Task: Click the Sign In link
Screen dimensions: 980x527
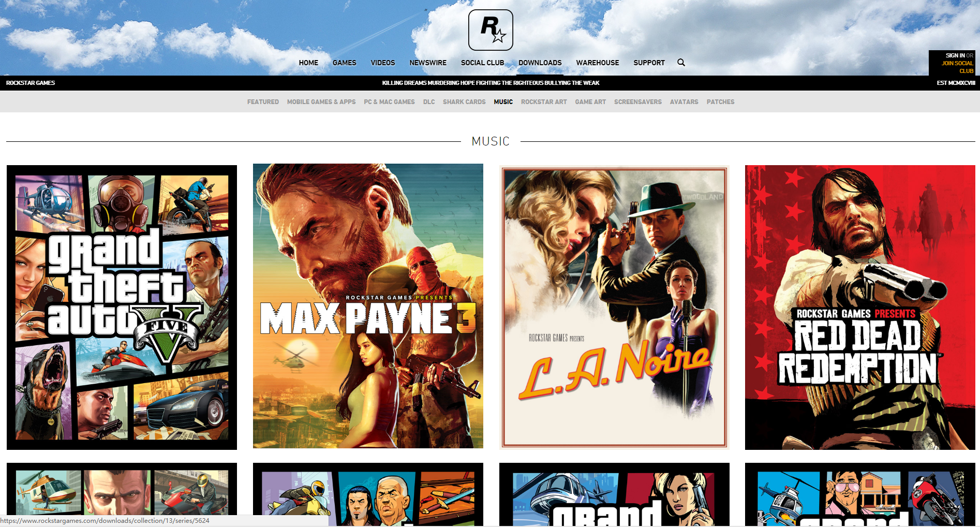Action: point(955,55)
